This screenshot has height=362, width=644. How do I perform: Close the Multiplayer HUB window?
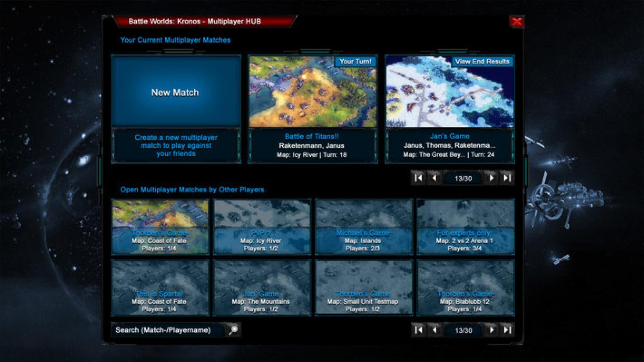pos(516,22)
